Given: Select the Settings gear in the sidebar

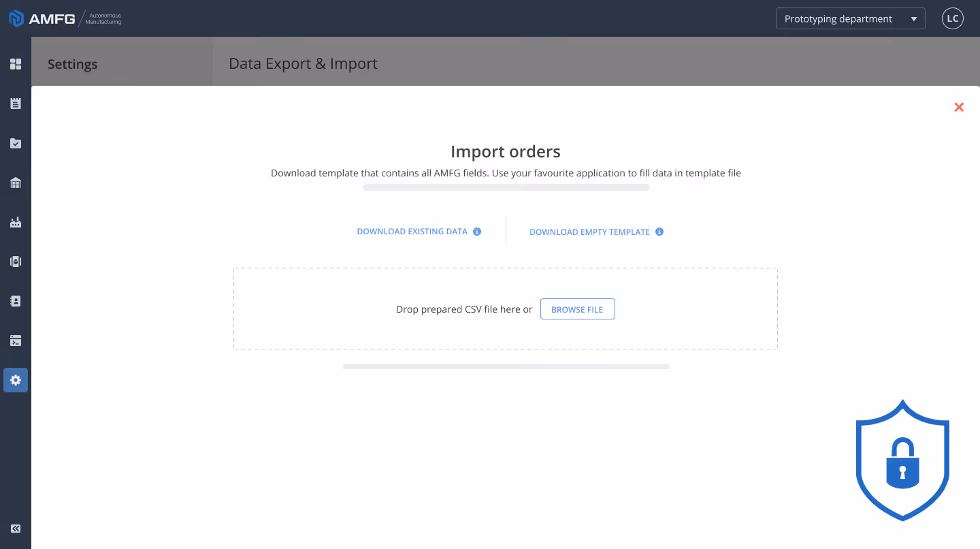Looking at the screenshot, I should [15, 380].
